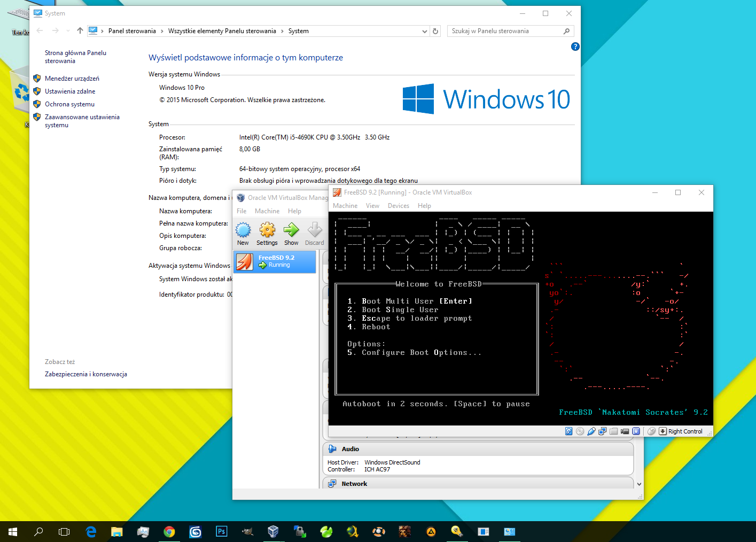Select the FreeBSD 9.2 virtual machine entry
Viewport: 756px width, 542px height.
coord(275,261)
